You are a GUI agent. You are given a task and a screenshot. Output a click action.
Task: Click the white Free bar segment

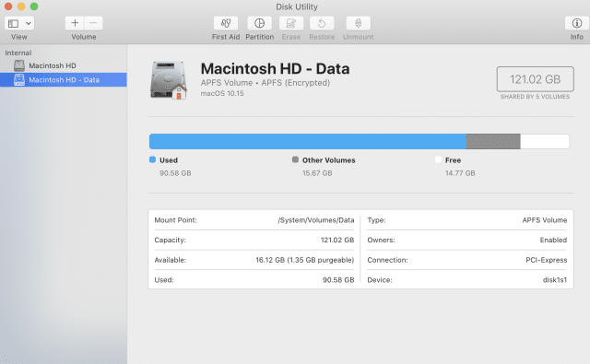[545, 142]
